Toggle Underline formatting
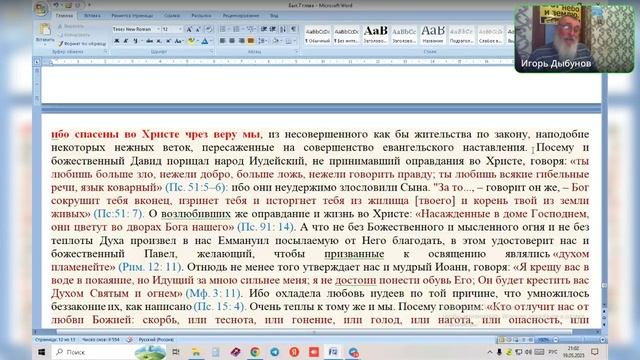640x360 pixels. 136,41
